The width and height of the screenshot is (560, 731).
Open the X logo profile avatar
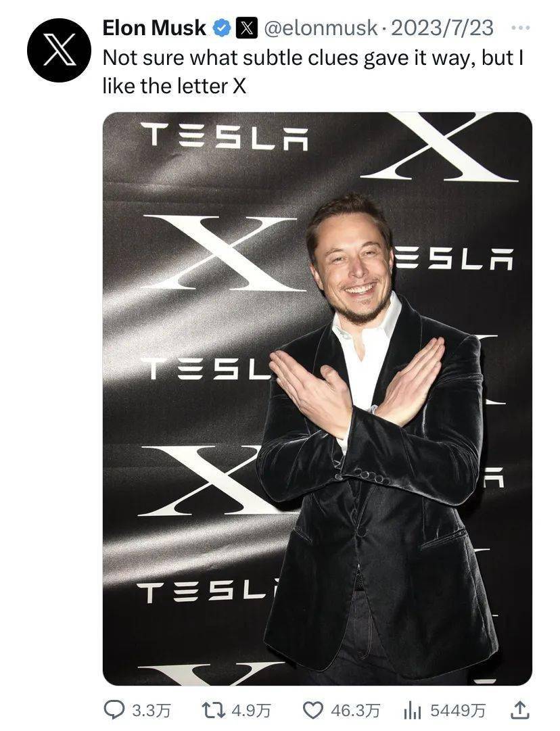(59, 50)
